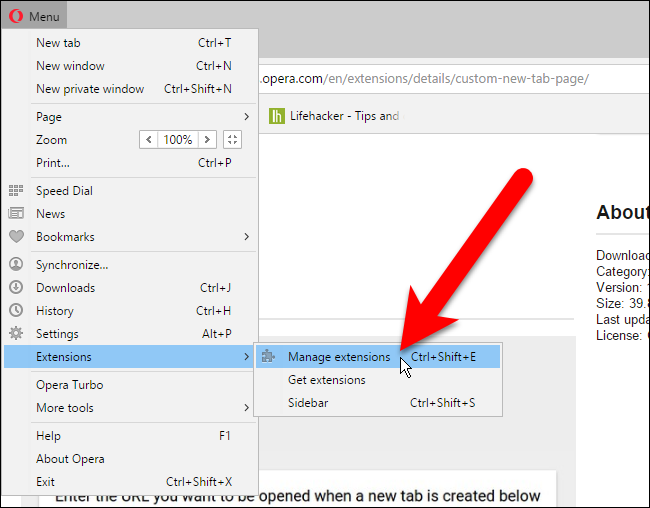Screen dimensions: 650x508
Task: Click the Bookmarks heart icon
Action: [x=16, y=237]
